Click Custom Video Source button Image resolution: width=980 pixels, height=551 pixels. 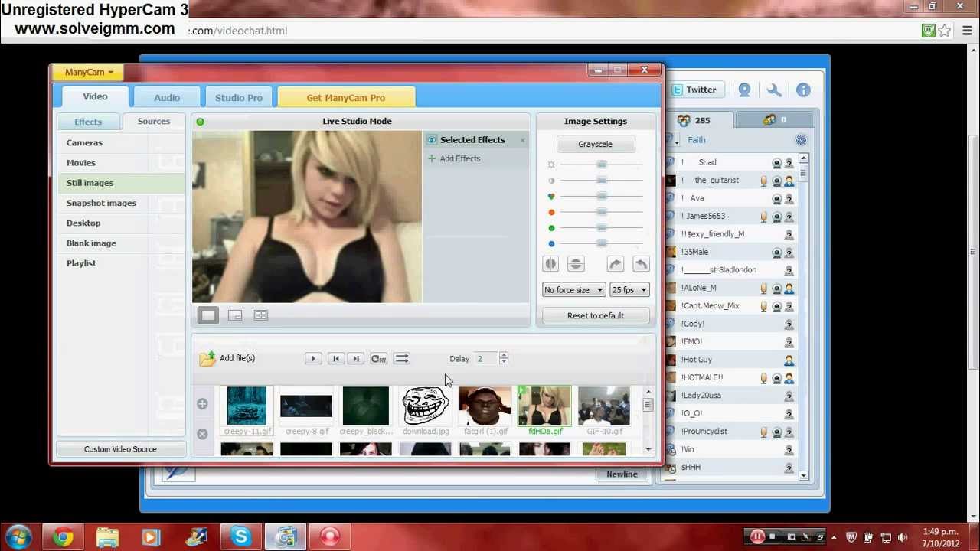point(120,449)
